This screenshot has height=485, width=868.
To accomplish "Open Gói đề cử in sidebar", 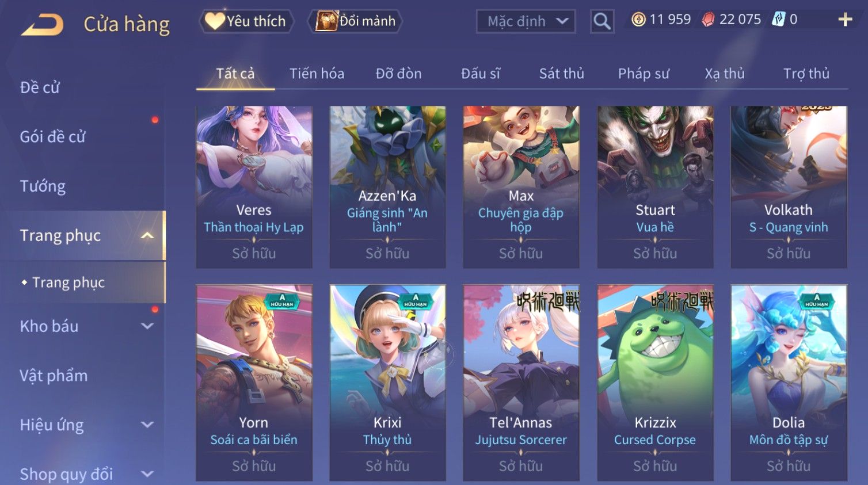I will click(52, 137).
